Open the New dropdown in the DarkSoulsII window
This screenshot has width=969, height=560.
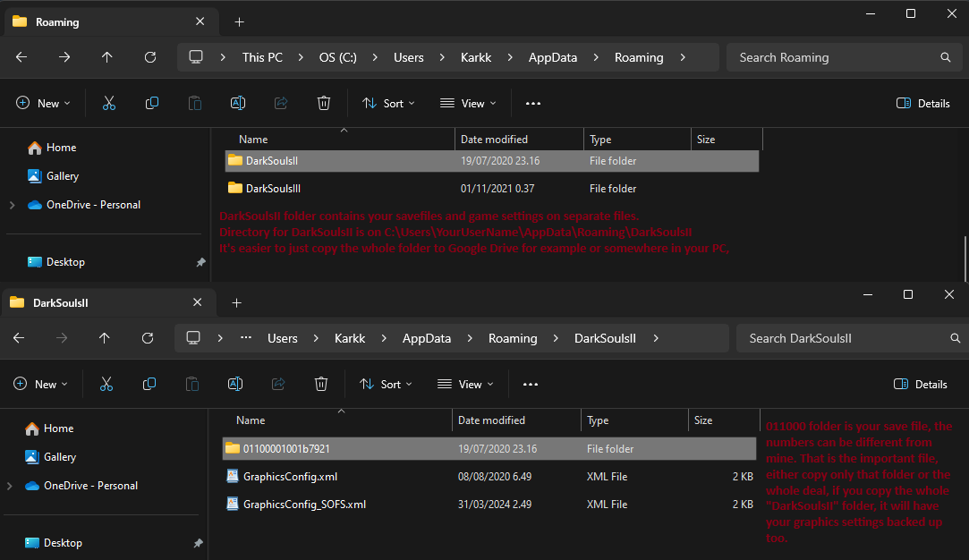click(x=40, y=384)
